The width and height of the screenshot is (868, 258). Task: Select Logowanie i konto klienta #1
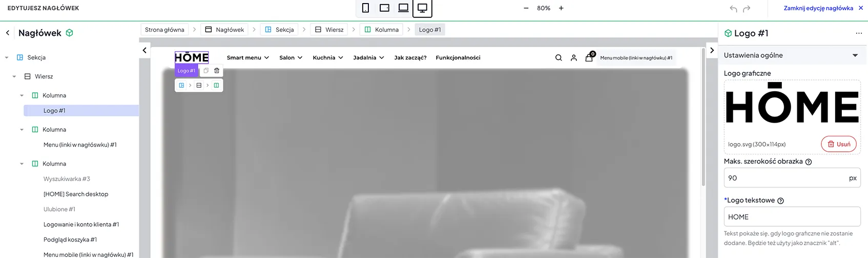(81, 224)
